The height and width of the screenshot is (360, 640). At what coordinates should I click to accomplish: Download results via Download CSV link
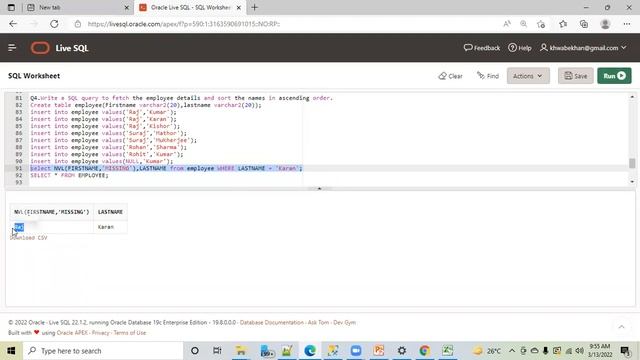29,238
